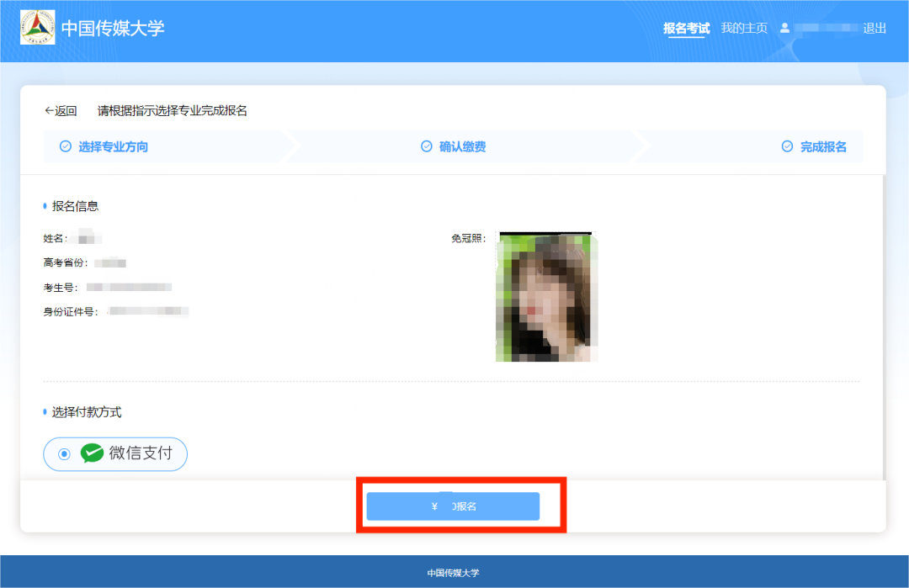Click the 选择专业方向 step label
Screen dimensions: 909x588
point(113,146)
